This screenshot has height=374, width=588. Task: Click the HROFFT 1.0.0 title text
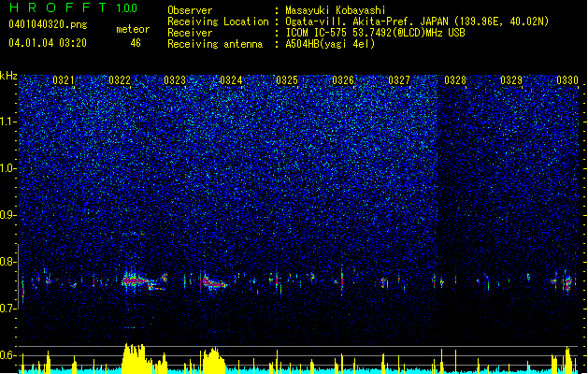pos(74,7)
